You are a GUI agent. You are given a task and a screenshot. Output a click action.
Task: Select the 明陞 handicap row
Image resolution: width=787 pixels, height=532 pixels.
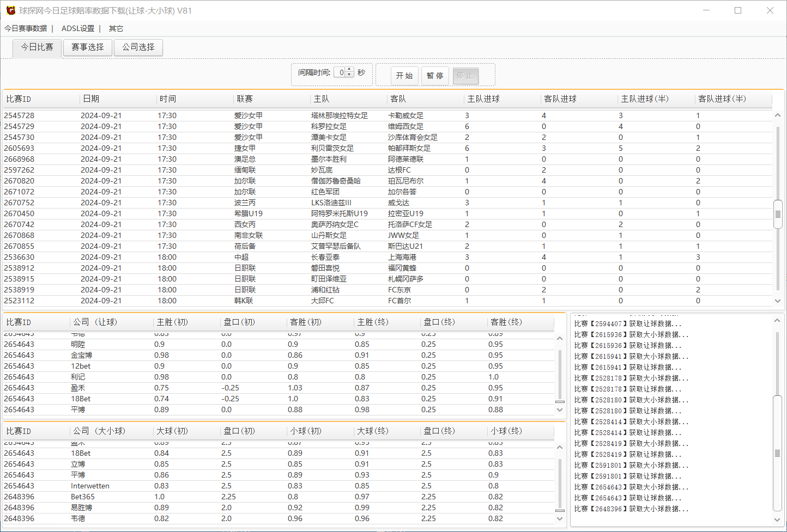279,344
